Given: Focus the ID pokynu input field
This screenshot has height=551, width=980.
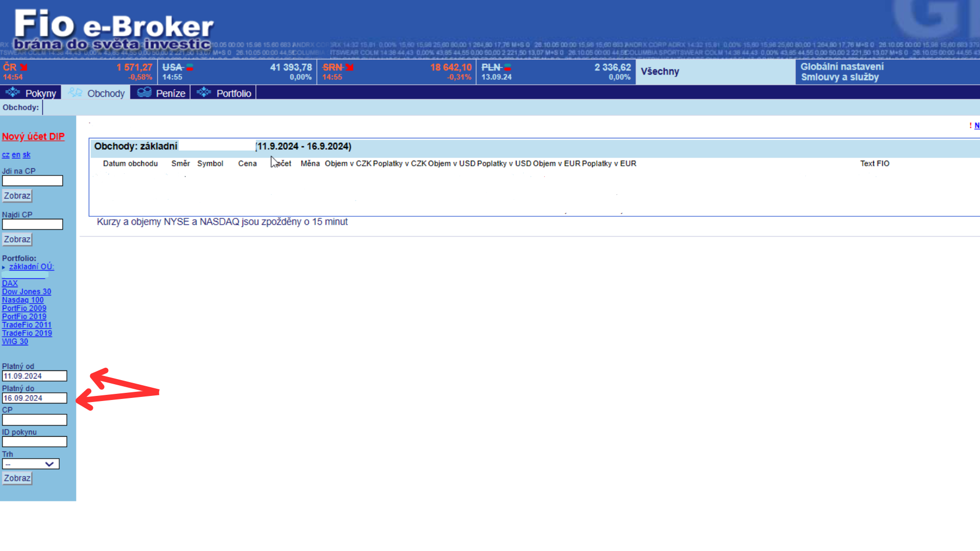Looking at the screenshot, I should pyautogui.click(x=34, y=442).
